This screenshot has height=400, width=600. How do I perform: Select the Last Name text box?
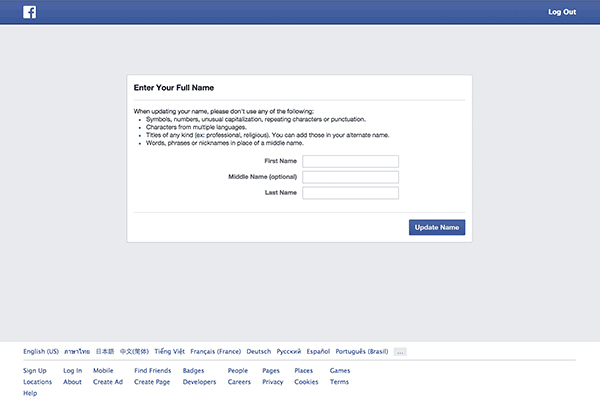click(350, 193)
